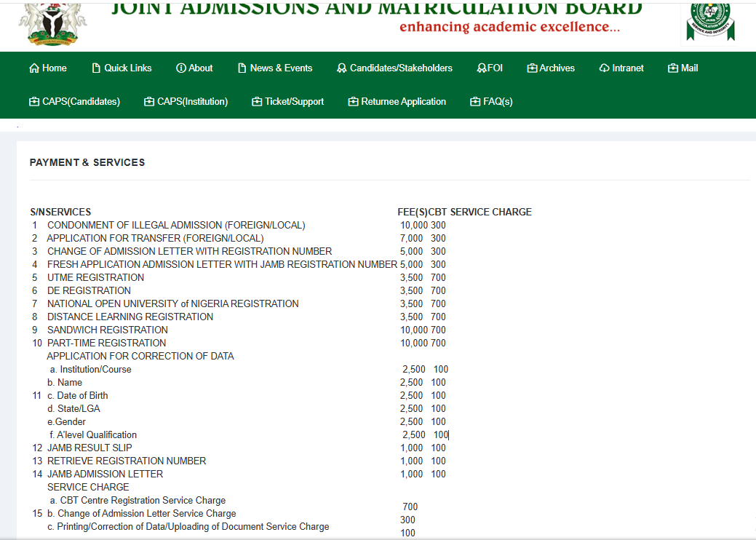Viewport: 756px width, 540px height.
Task: Click the About info icon
Action: pyautogui.click(x=180, y=68)
